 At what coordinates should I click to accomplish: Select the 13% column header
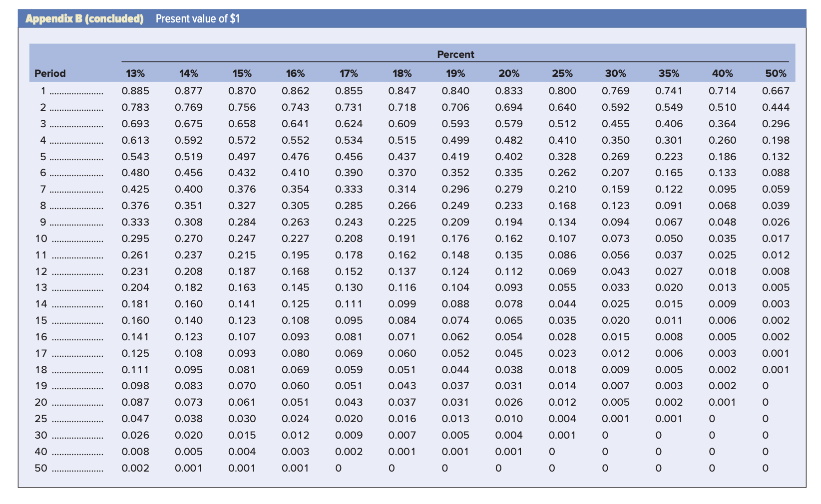click(x=135, y=73)
